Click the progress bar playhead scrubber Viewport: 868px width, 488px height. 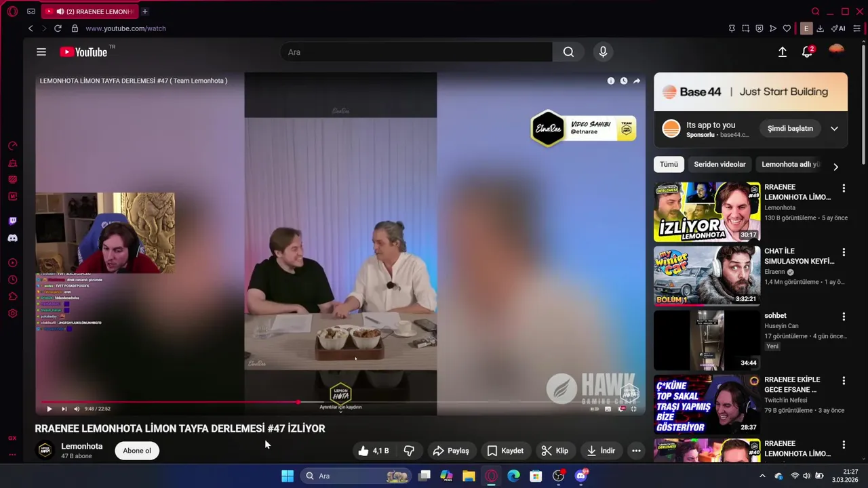(298, 402)
